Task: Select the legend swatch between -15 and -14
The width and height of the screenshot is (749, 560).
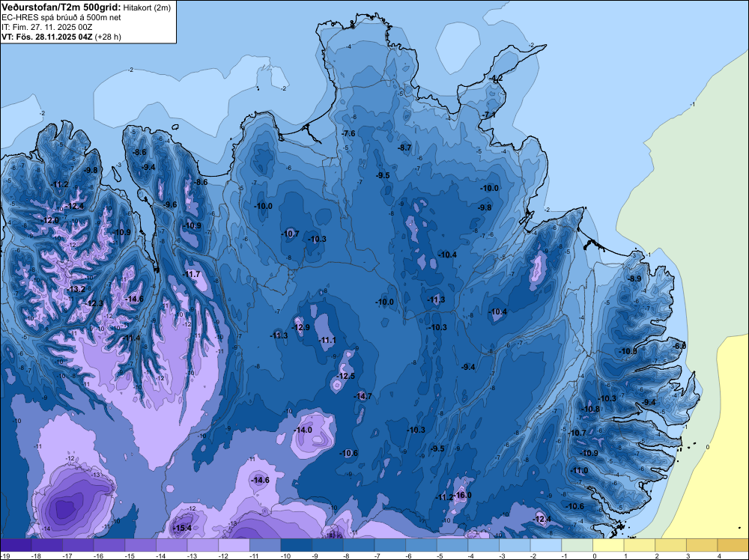Action: pos(141,545)
